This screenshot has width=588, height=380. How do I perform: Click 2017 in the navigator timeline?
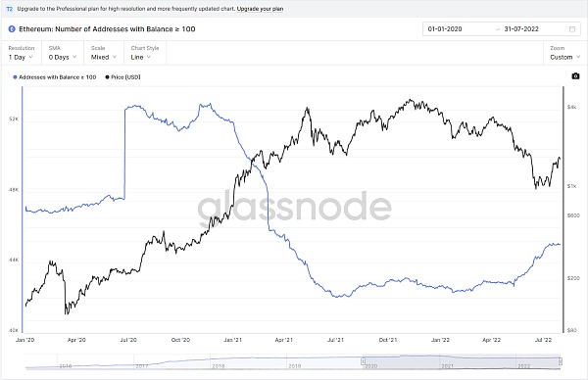click(142, 365)
